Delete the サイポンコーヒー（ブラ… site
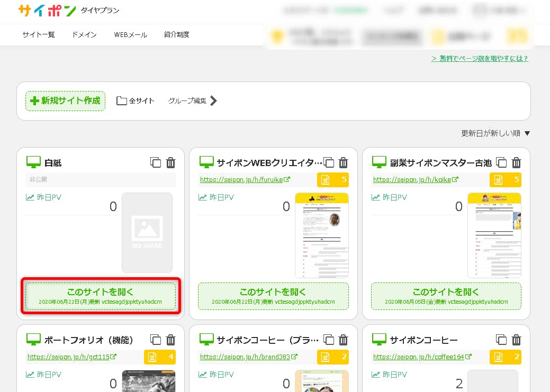This screenshot has height=392, width=550. pyautogui.click(x=344, y=340)
